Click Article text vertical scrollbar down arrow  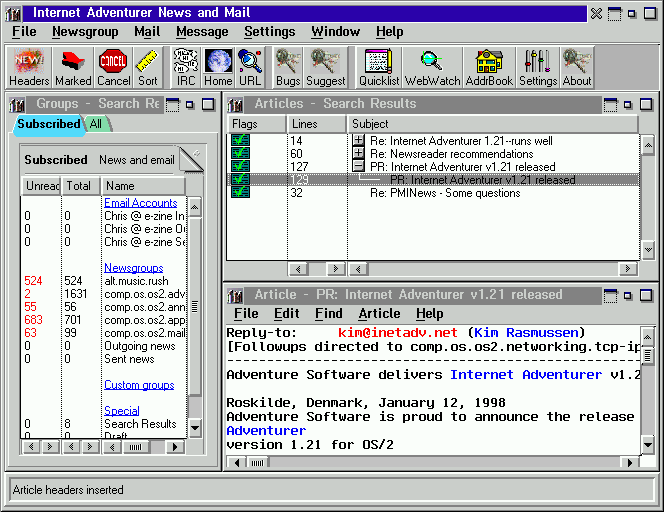click(648, 445)
